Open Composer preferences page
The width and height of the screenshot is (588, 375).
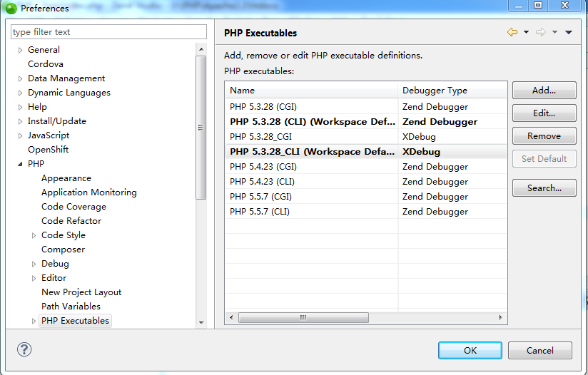[x=63, y=250]
